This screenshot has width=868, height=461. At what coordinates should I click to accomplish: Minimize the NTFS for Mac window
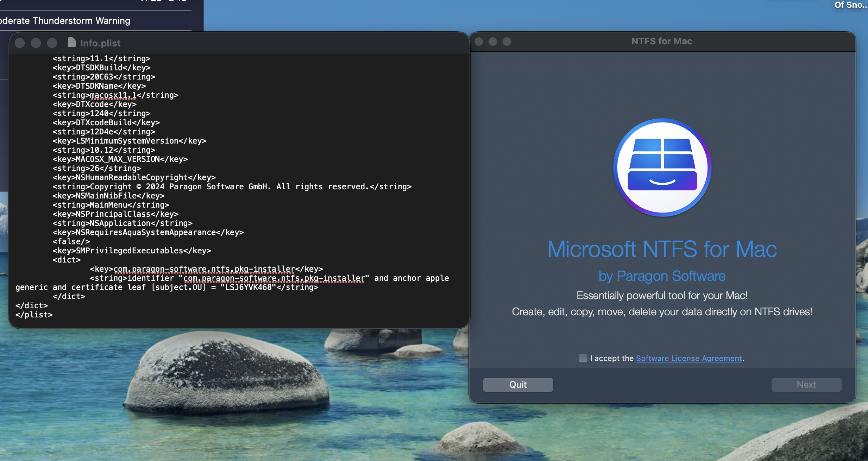(x=493, y=42)
